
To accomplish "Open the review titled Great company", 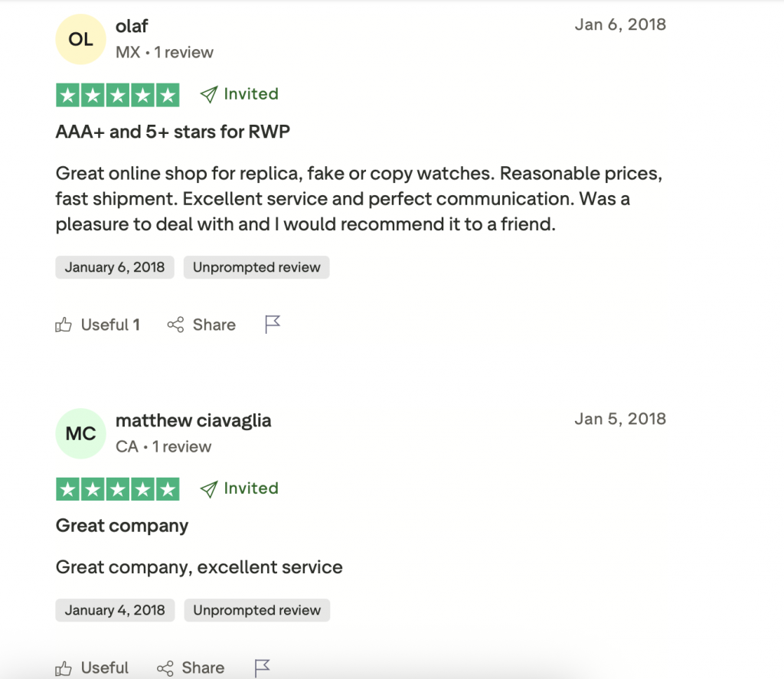I will 122,526.
